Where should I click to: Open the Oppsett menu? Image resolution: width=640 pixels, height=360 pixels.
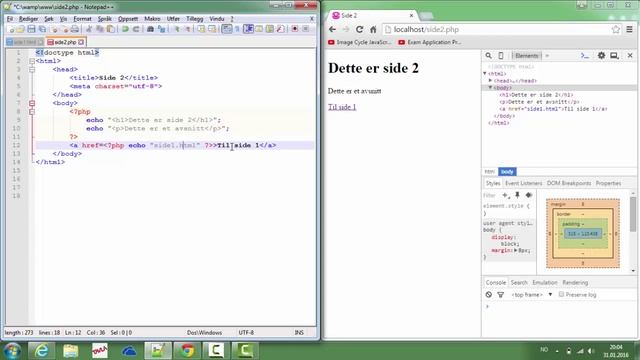tap(128, 19)
